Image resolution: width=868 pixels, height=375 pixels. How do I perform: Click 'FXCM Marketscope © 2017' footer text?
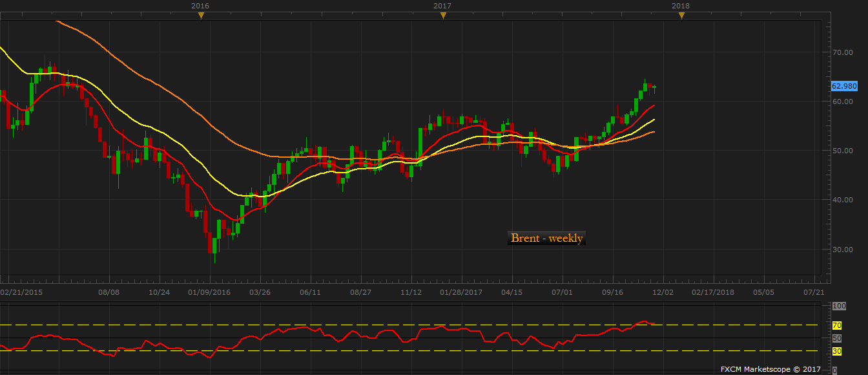click(x=772, y=369)
